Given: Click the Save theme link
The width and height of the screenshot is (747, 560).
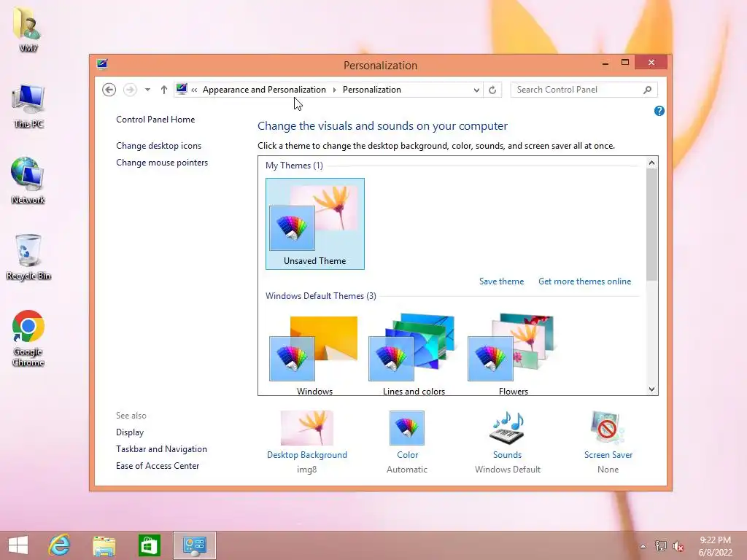Looking at the screenshot, I should coord(501,281).
